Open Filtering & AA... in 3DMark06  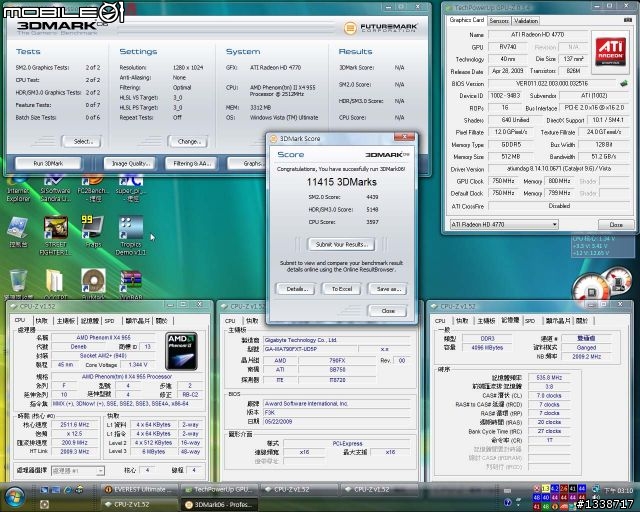[x=192, y=163]
